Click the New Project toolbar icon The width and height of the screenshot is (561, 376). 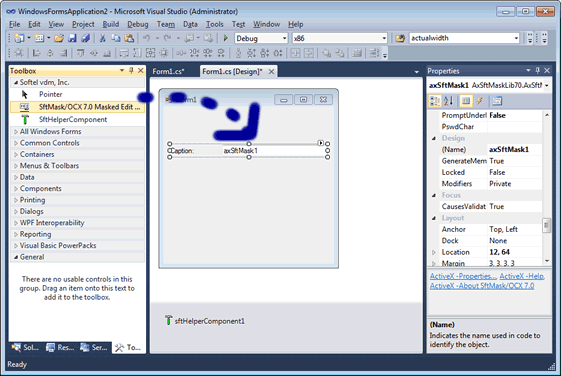pos(19,38)
